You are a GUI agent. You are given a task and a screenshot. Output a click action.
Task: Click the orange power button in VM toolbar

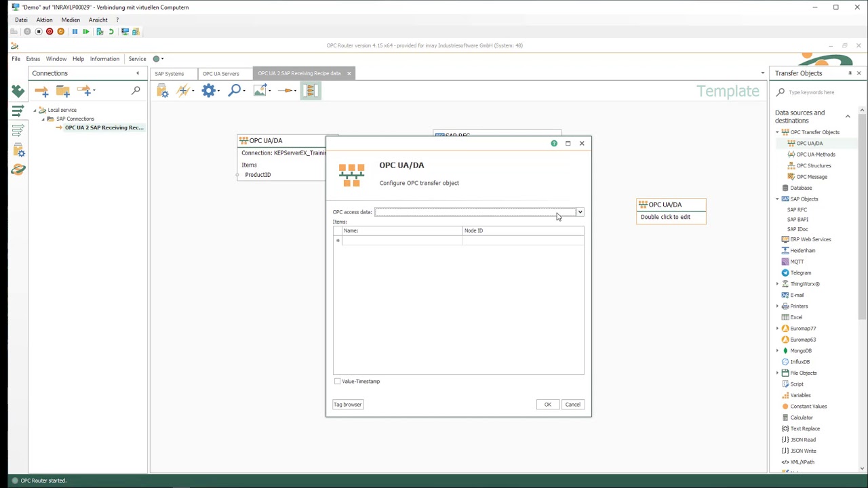(x=61, y=32)
